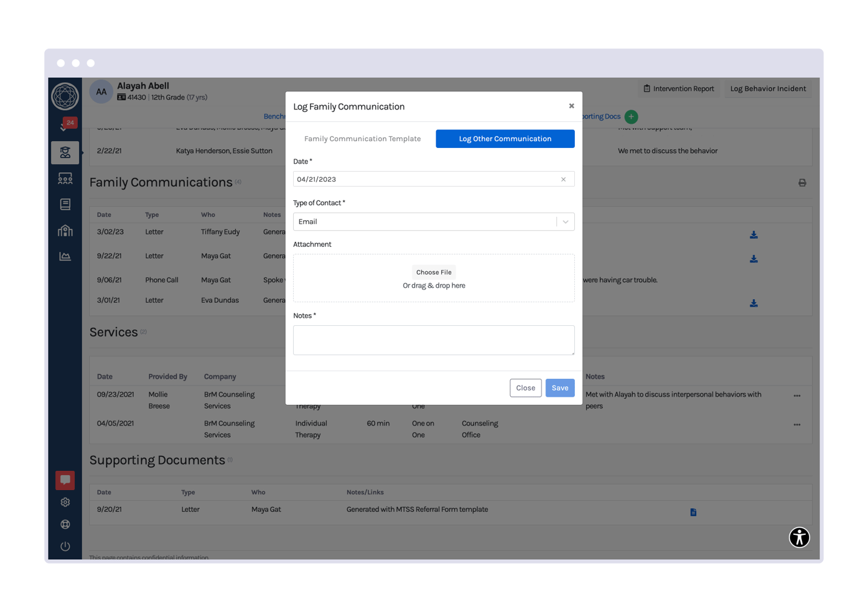
Task: Select the school building sidebar icon
Action: 65,230
